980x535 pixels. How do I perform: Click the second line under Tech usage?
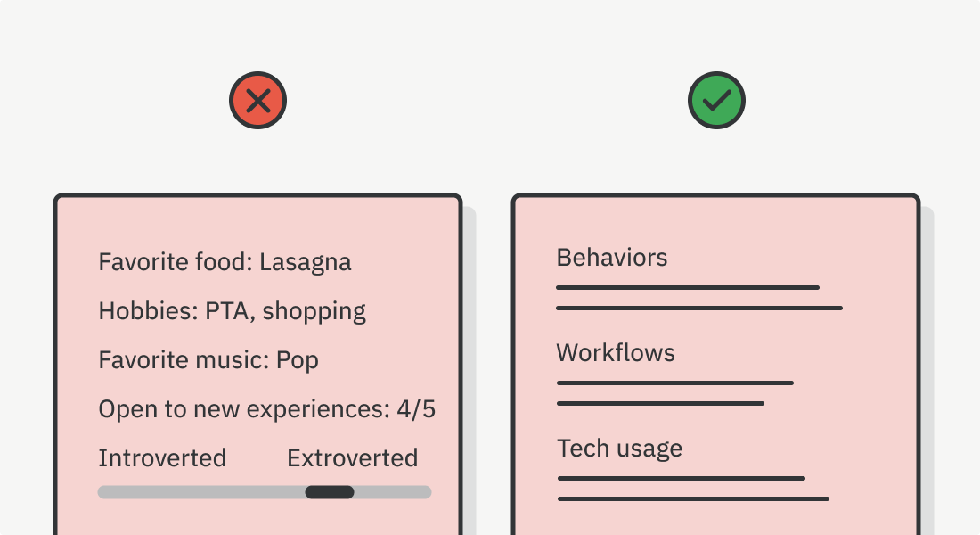(693, 498)
